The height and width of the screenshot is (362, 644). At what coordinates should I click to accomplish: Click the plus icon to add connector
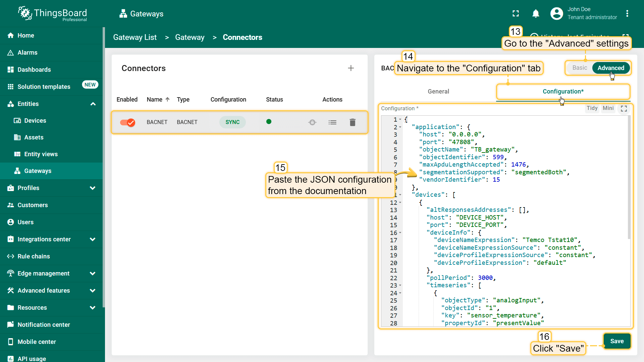(351, 68)
